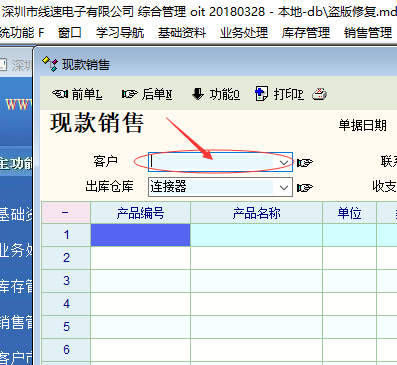Click the minus corner cell of grid
Screen dimensions: 397x365
coord(66,213)
